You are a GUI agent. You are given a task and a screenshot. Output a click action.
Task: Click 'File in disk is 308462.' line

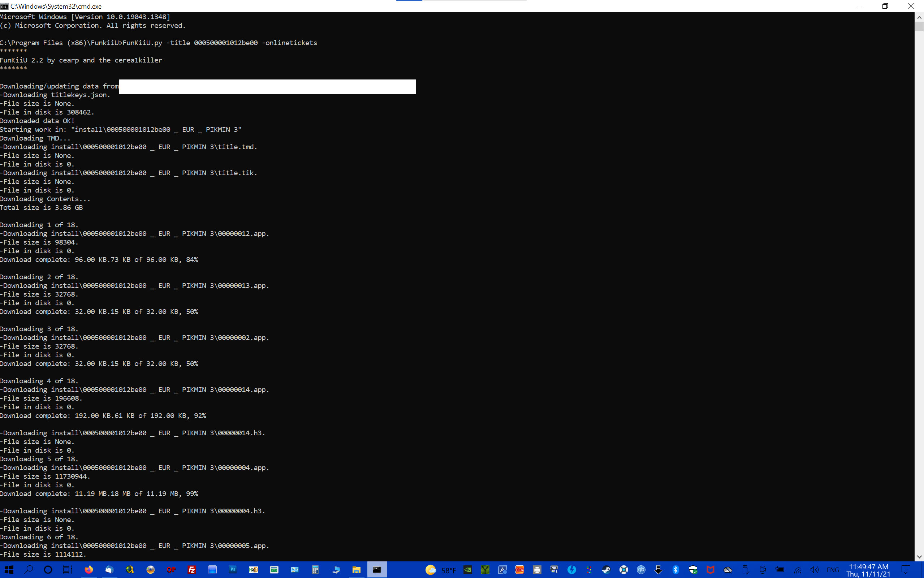point(47,112)
